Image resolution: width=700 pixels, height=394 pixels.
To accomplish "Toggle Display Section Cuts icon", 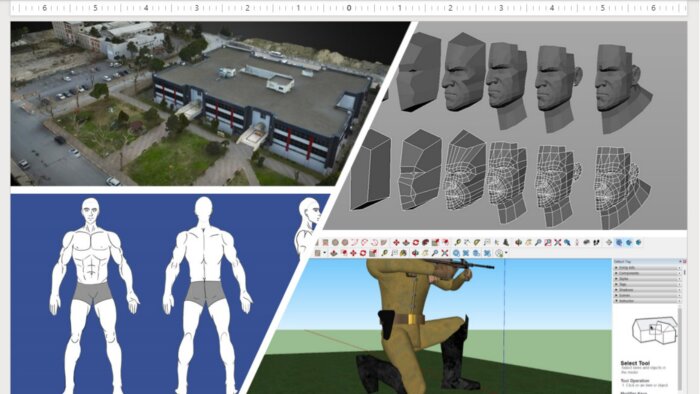I will tap(629, 242).
